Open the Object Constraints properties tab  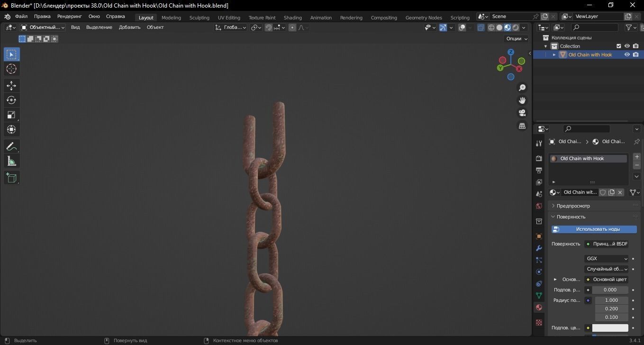539,283
